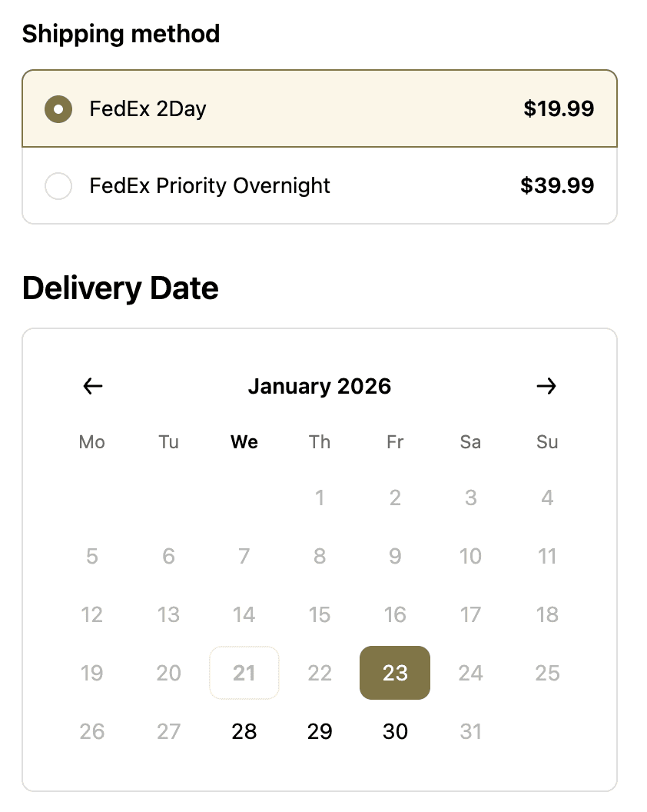Click the right arrow to view February 2026
This screenshot has height=812, width=647.
547,387
